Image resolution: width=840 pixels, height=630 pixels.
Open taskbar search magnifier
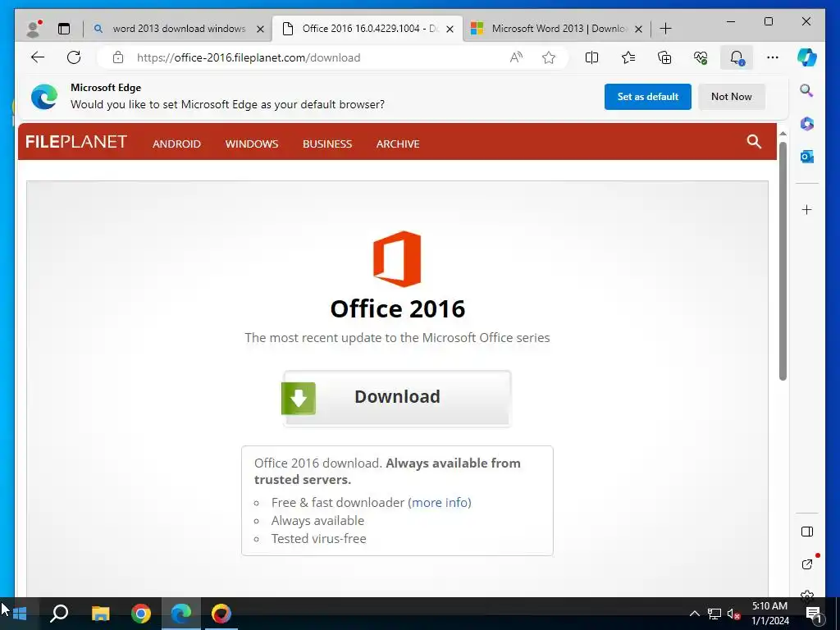click(59, 614)
